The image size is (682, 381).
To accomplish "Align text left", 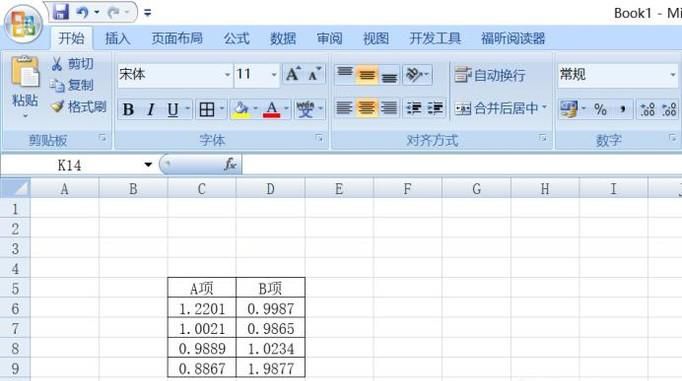I will (344, 107).
